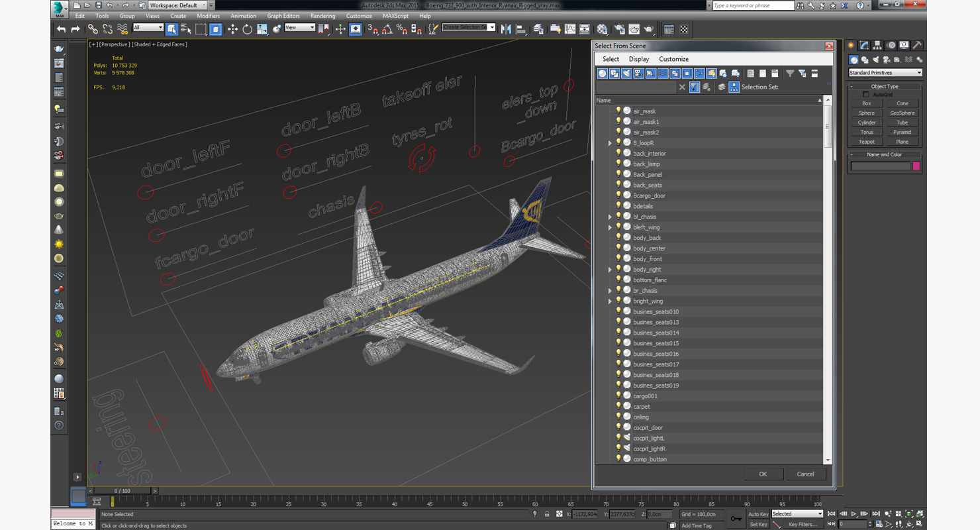Switch to the Modify command panel tab

click(864, 46)
